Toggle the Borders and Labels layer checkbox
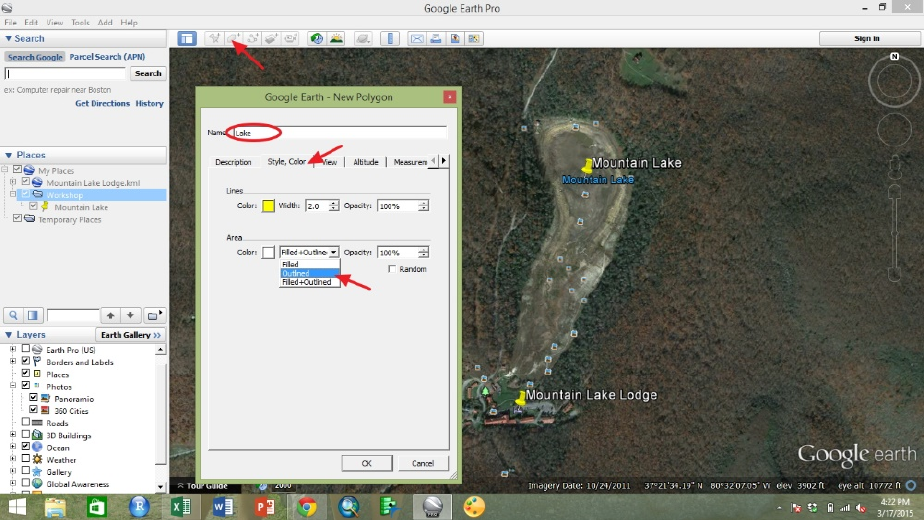Viewport: 924px width, 520px height. pyautogui.click(x=26, y=361)
